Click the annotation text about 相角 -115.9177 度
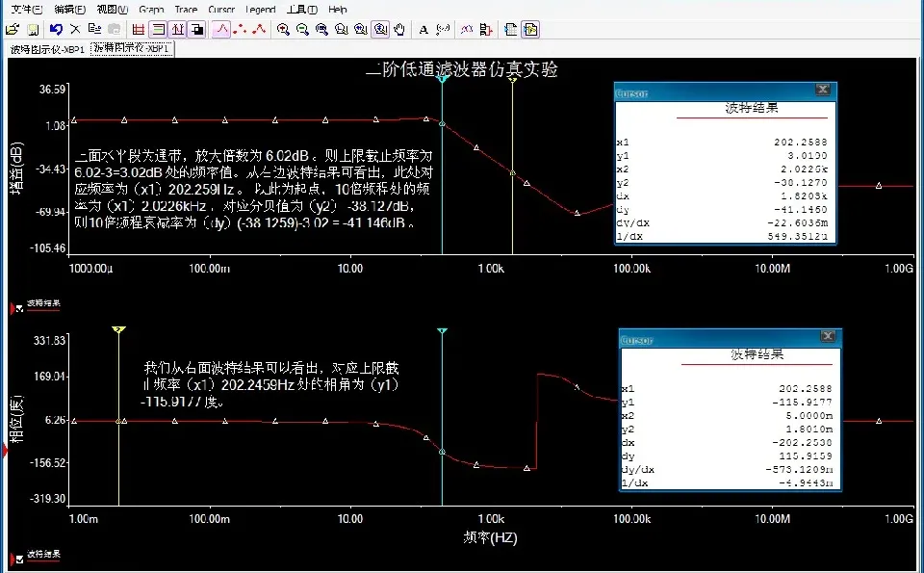The width and height of the screenshot is (924, 573). pos(271,385)
